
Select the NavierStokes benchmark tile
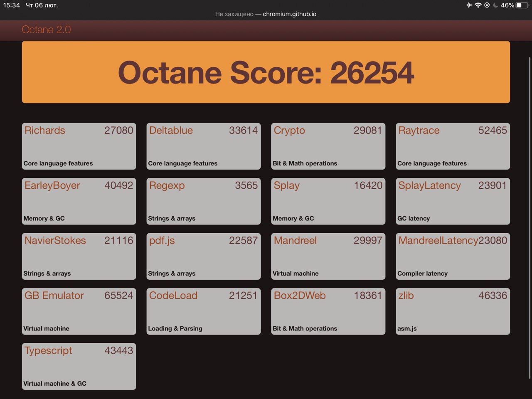(x=79, y=256)
